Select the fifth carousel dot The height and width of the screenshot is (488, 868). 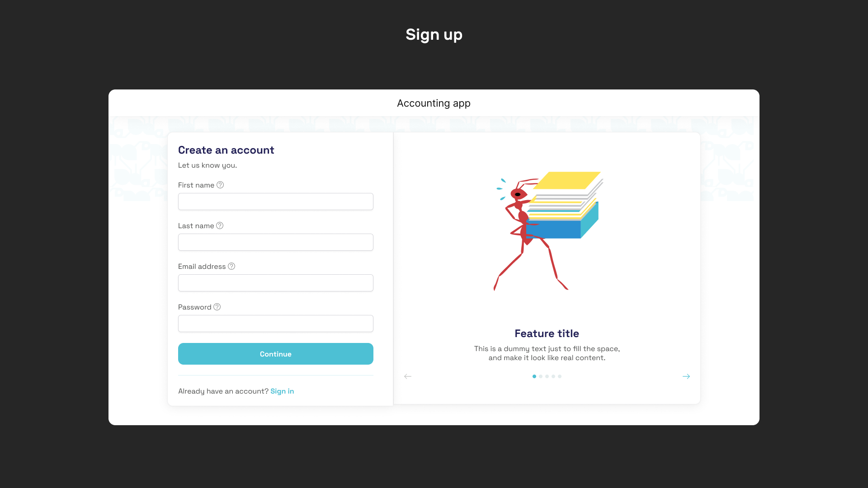(560, 376)
